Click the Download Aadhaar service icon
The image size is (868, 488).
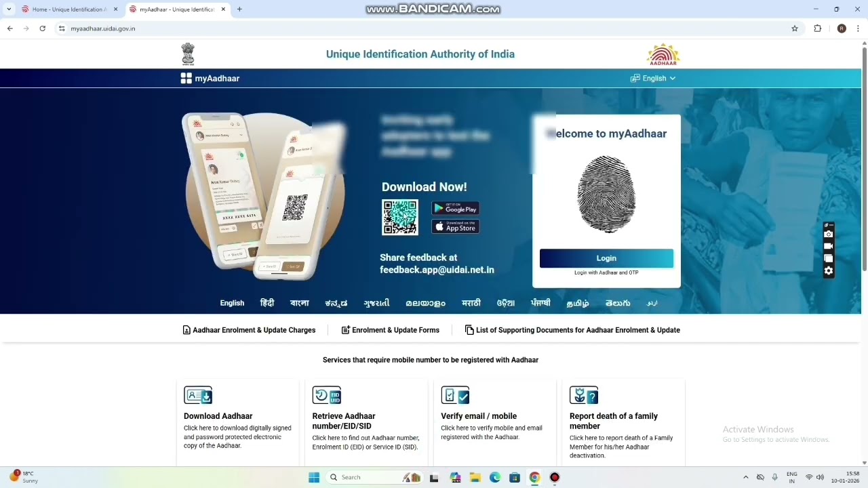pos(198,395)
